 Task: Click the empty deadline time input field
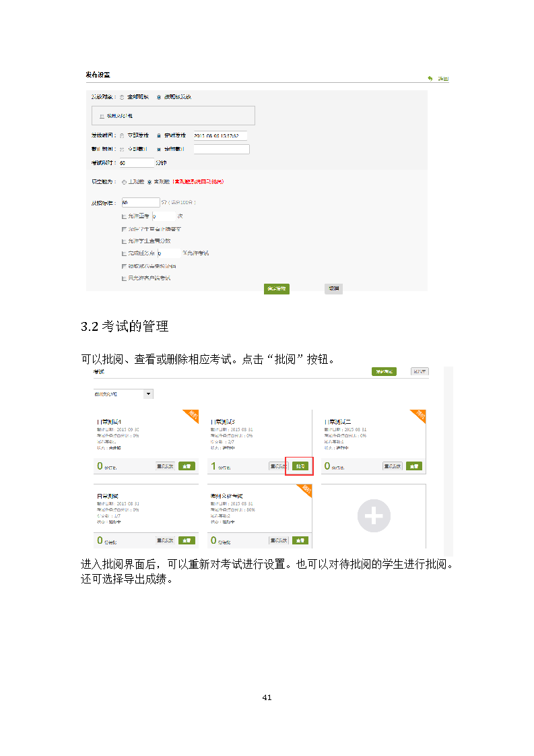(x=222, y=150)
